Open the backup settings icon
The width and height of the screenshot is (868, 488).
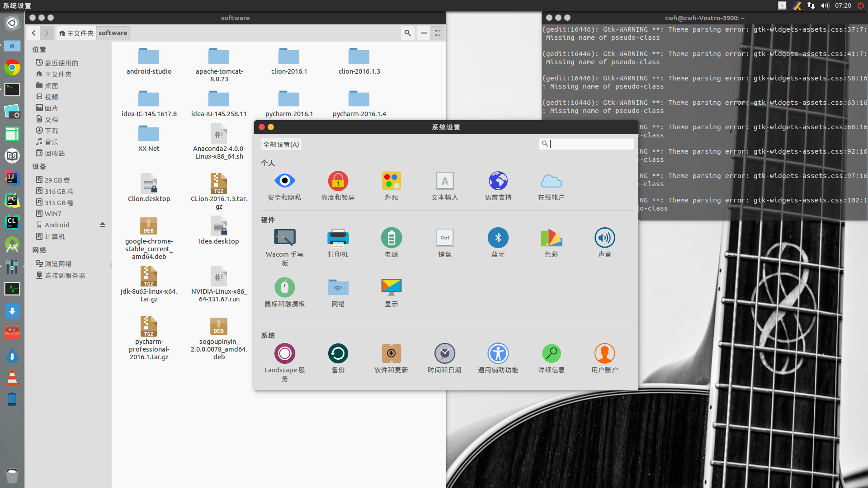(x=338, y=354)
